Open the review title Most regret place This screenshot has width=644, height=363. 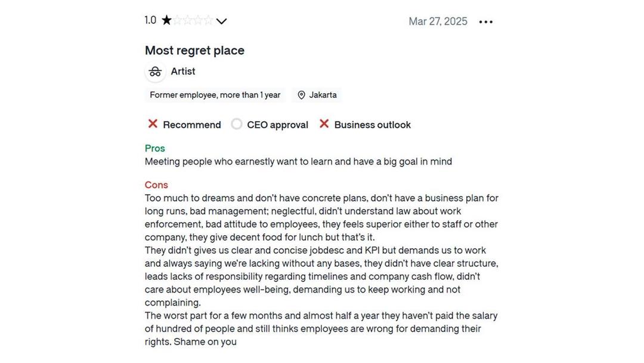pos(194,51)
